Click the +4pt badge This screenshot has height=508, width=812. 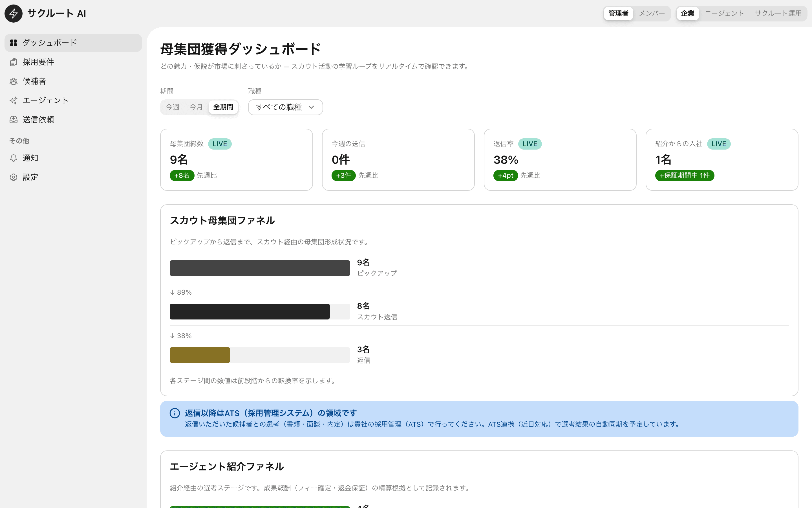tap(505, 175)
